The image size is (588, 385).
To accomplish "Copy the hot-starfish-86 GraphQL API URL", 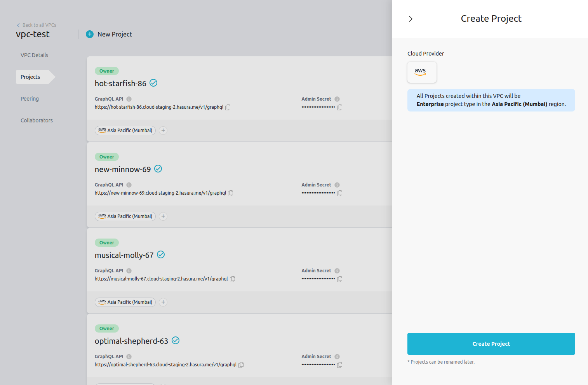I will (x=228, y=107).
